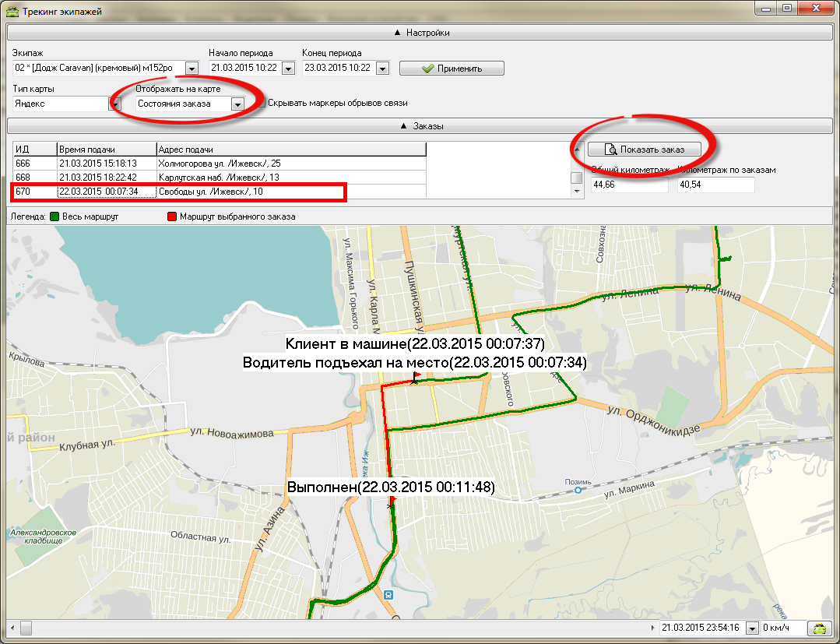Open the Начало периода date dropdown

pyautogui.click(x=288, y=69)
